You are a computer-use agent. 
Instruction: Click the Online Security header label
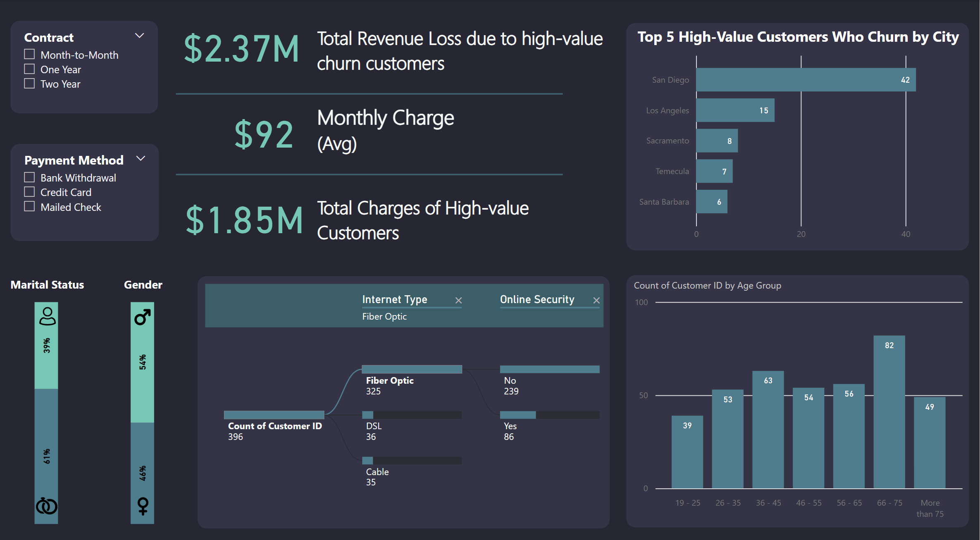(x=537, y=299)
